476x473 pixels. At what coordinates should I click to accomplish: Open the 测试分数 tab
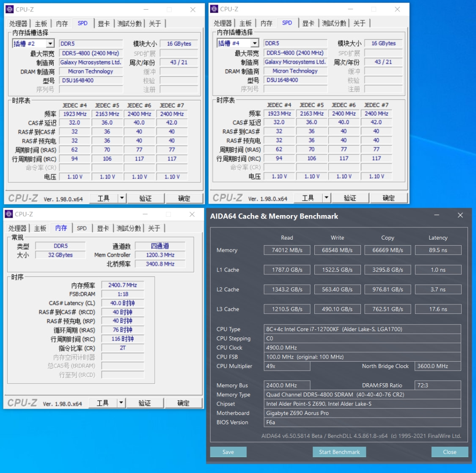129,23
